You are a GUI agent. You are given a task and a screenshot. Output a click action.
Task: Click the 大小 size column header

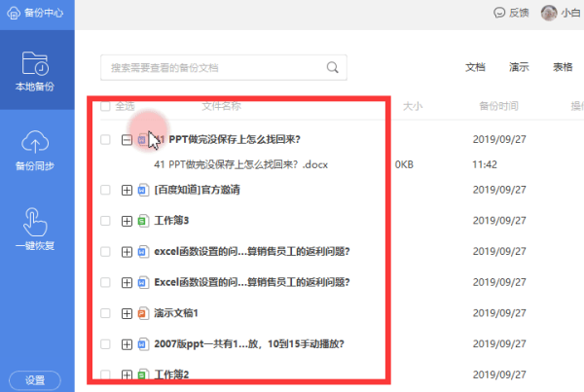413,106
